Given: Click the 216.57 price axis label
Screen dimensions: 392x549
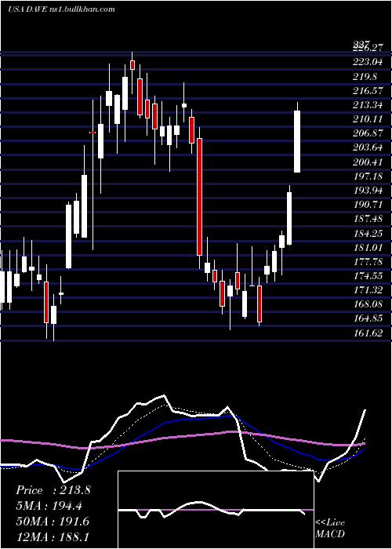Looking at the screenshot, I should [367, 91].
